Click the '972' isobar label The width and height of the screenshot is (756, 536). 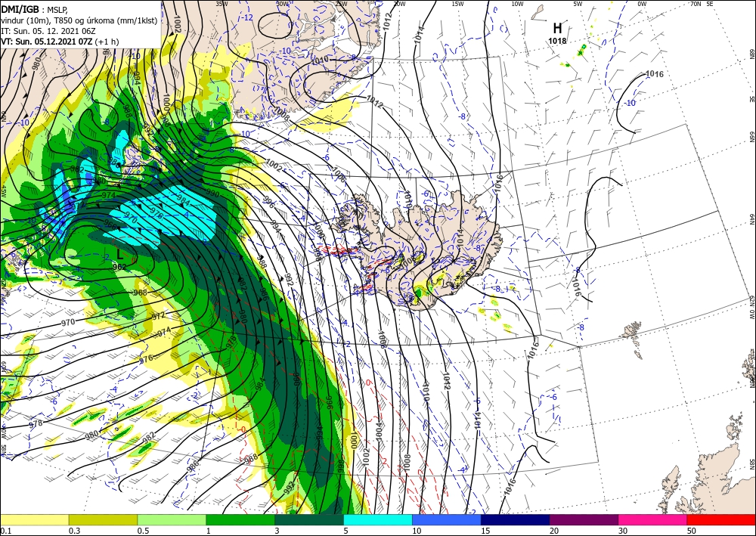tap(158, 316)
